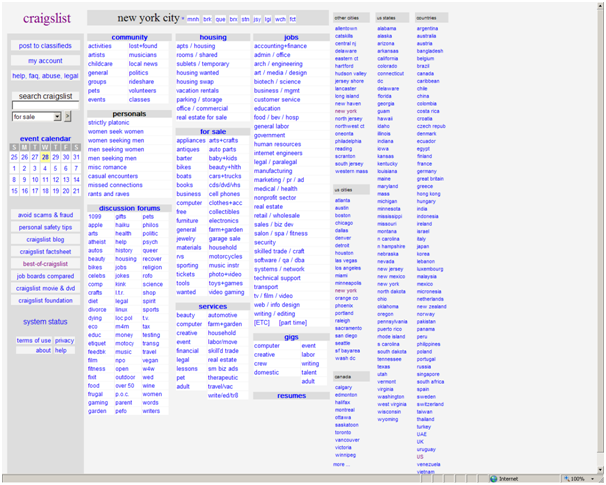Open 'best-of-craigslist' link

pyautogui.click(x=45, y=264)
